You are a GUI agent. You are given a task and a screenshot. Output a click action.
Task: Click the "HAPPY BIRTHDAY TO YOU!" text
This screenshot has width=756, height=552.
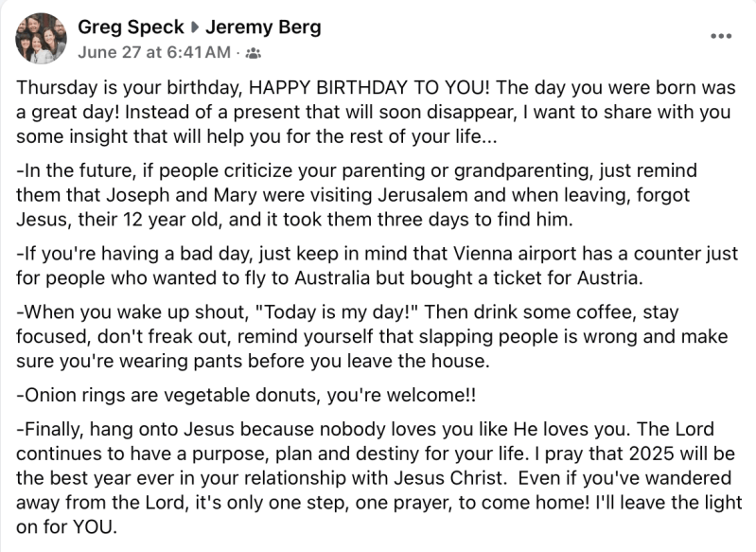[x=372, y=87]
